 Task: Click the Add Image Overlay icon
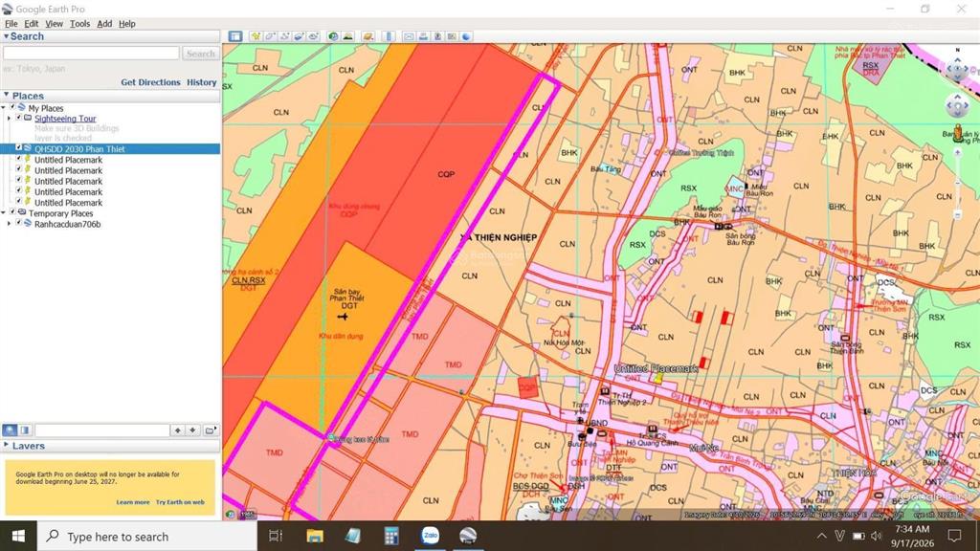coord(299,36)
